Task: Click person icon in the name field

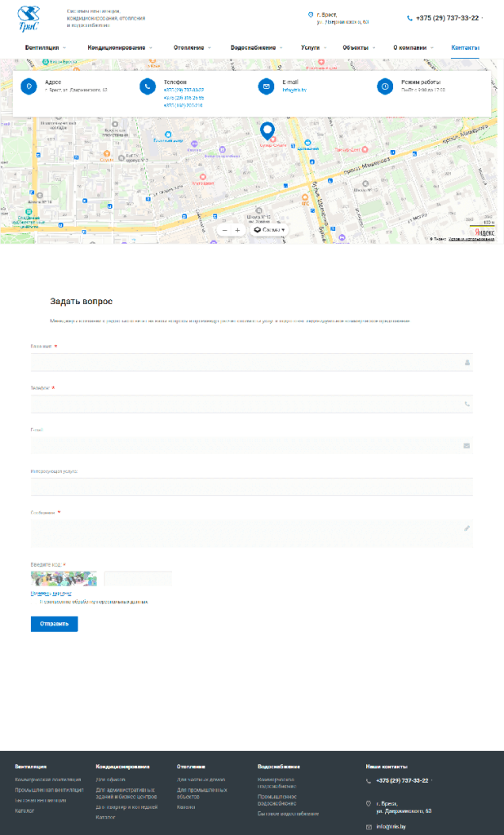Action: [x=467, y=363]
